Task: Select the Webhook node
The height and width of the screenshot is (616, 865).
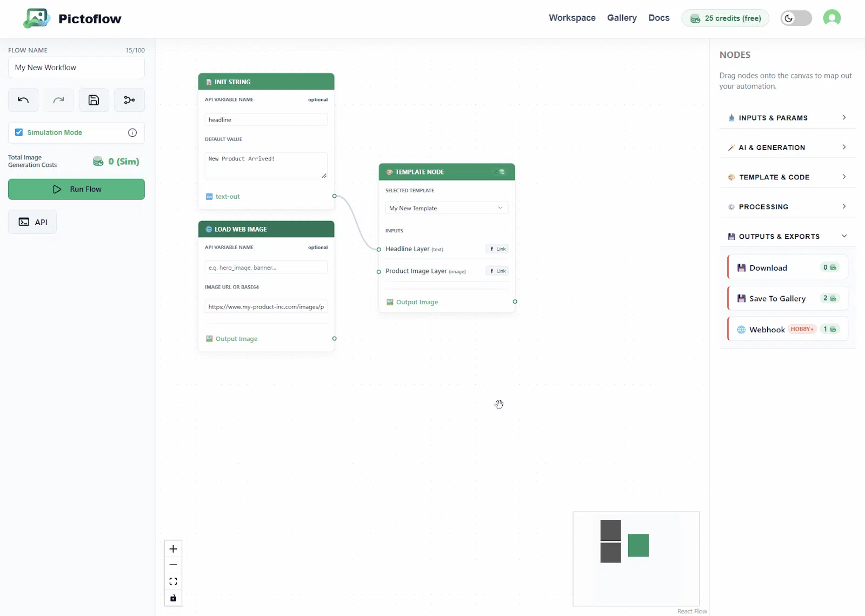Action: [788, 329]
